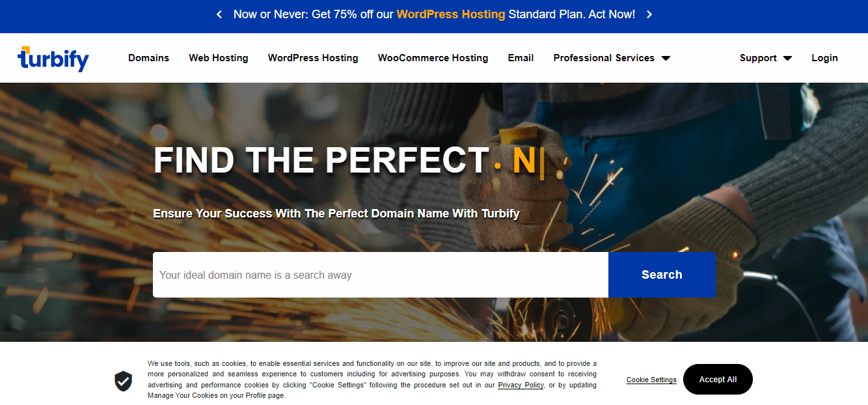Expand the Support dropdown arrow
Image resolution: width=868 pixels, height=405 pixels.
tap(787, 58)
